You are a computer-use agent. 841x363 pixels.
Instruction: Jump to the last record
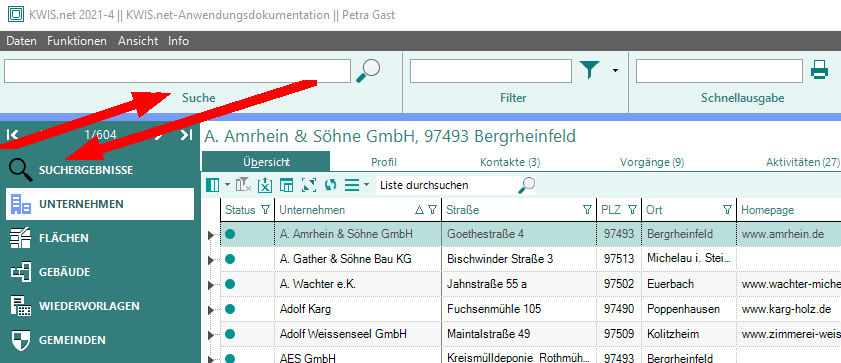tap(186, 135)
